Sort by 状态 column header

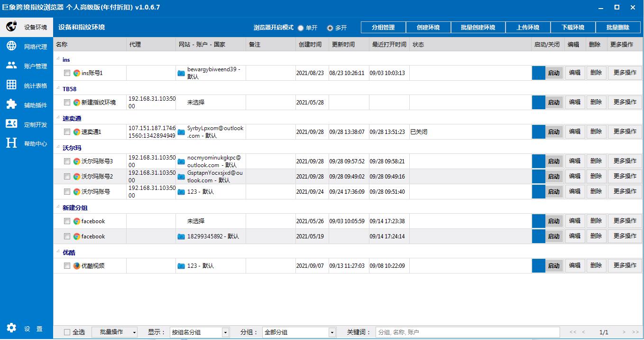pyautogui.click(x=470, y=45)
